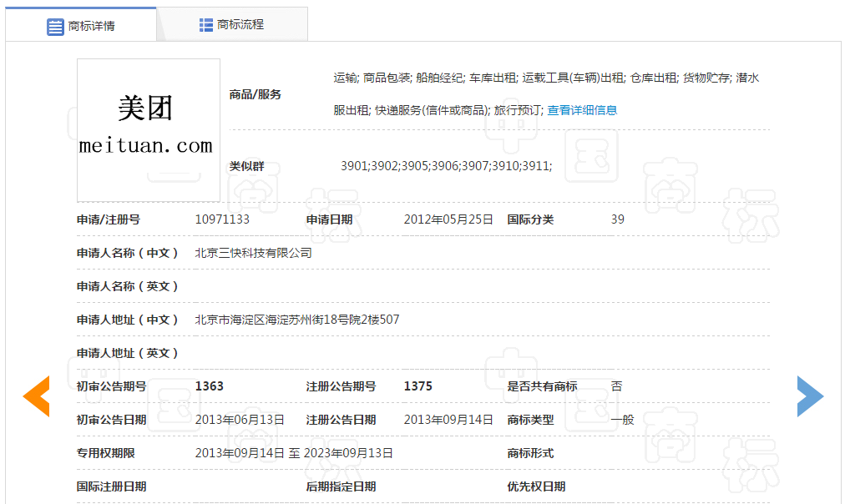Click the 注册公告日期 label
The width and height of the screenshot is (845, 504).
pyautogui.click(x=342, y=420)
